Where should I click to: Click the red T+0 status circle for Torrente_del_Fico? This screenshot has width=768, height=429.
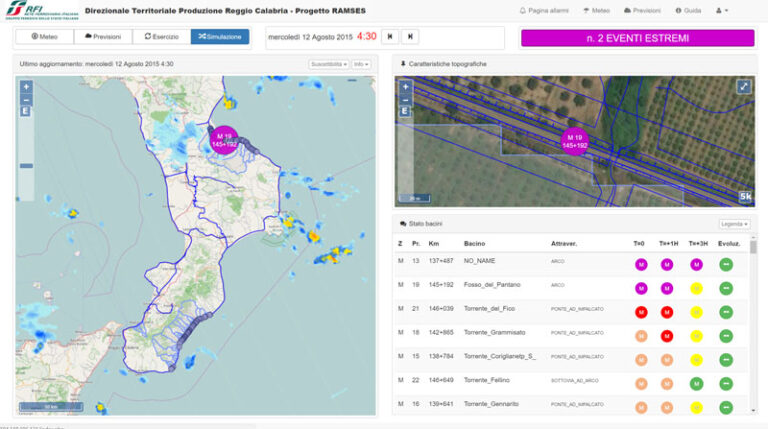[641, 312]
